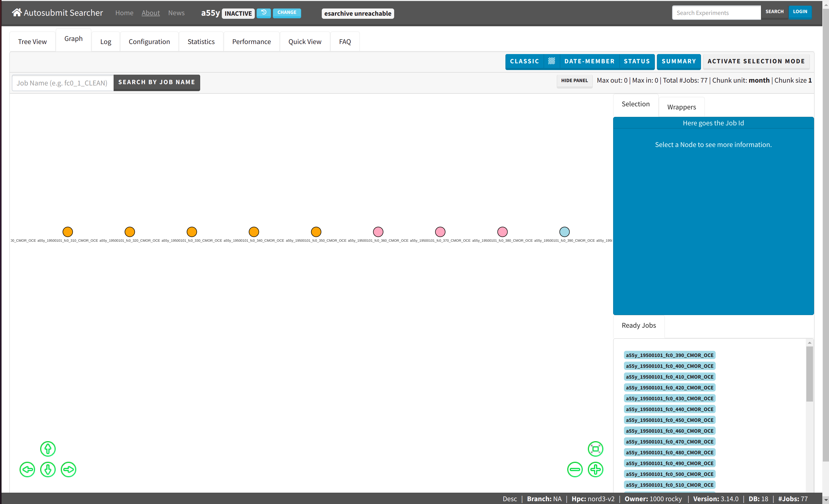Click ready job a55y_19500101_fc0_400_CMOR_OCE
The height and width of the screenshot is (504, 829).
(x=670, y=366)
